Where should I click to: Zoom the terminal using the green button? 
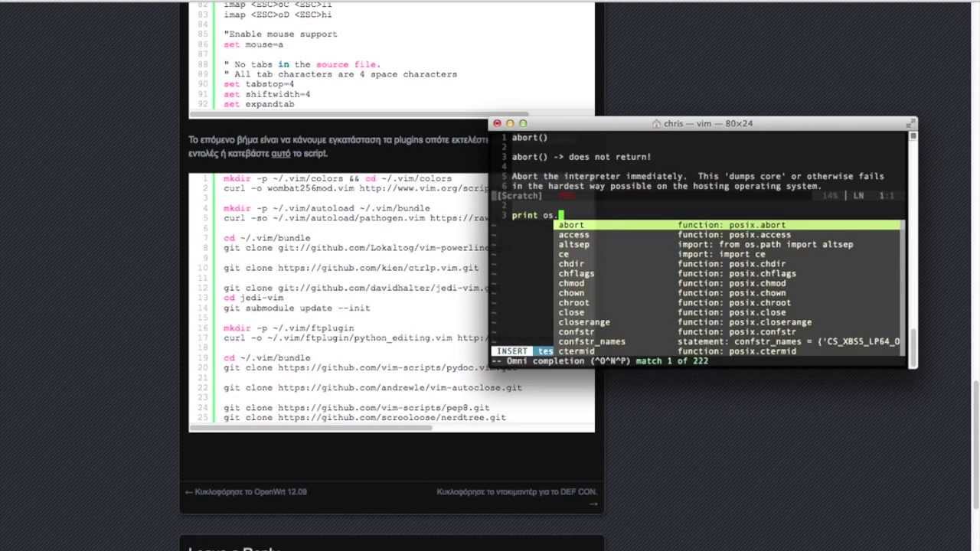click(523, 123)
